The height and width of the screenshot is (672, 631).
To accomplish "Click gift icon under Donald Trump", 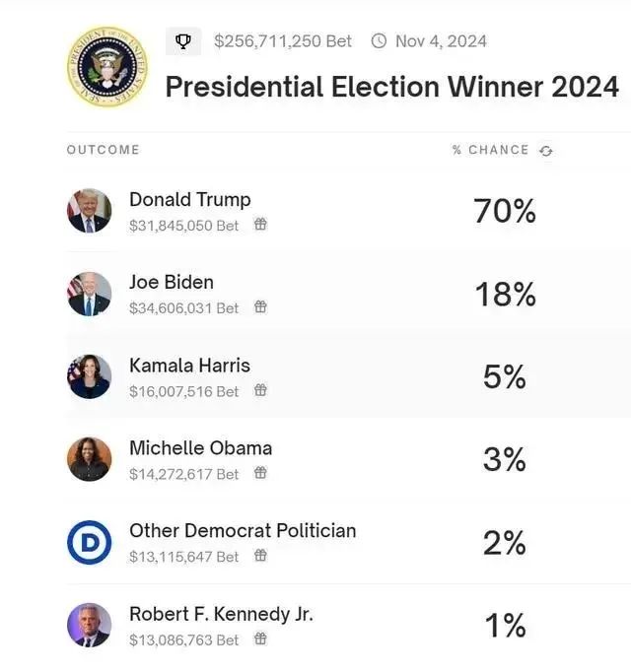I will (x=260, y=225).
